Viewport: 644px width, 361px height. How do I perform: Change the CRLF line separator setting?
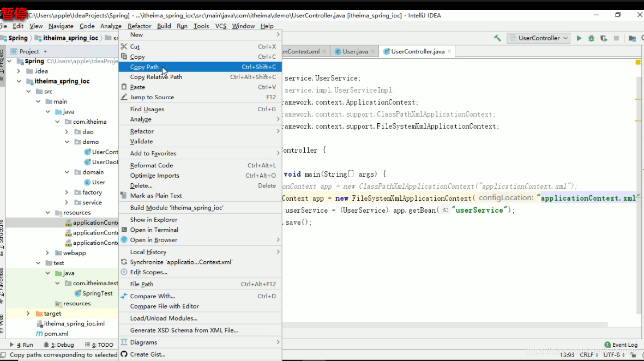[x=588, y=354]
